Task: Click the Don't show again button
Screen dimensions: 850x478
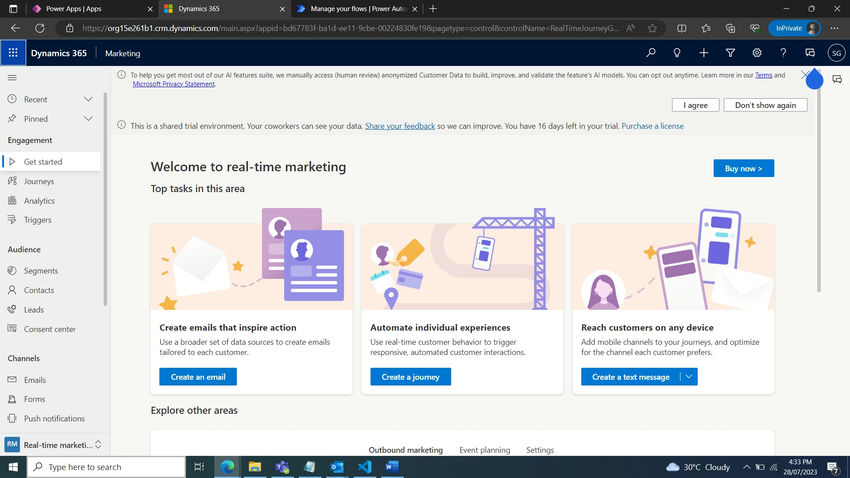Action: (765, 105)
